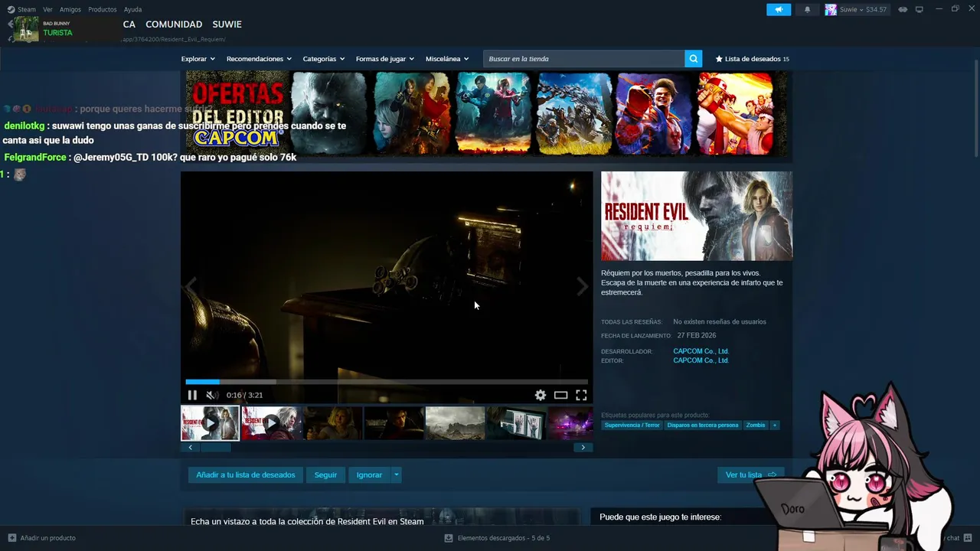Click Ver tu lista button

click(x=750, y=474)
